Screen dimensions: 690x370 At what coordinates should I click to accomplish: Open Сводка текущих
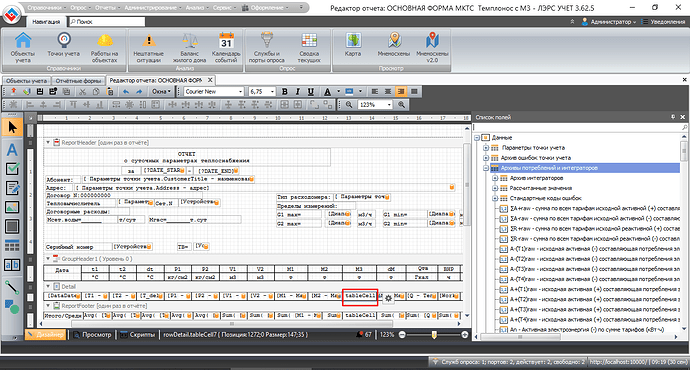pyautogui.click(x=309, y=48)
